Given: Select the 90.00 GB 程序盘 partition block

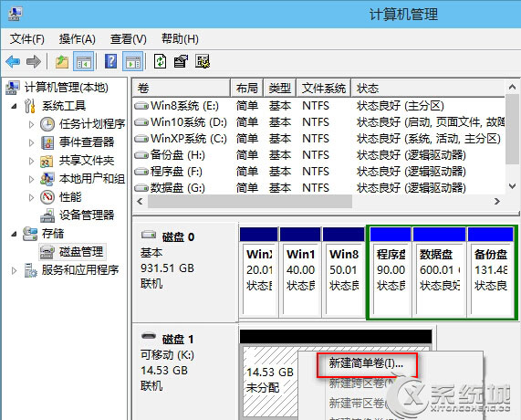Looking at the screenshot, I should coord(391,272).
